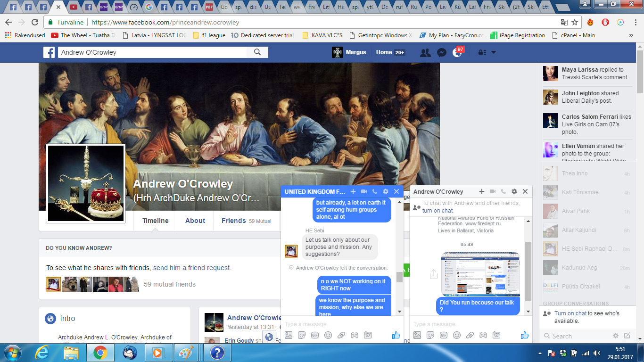Start video call in UNITED KINGDOM chat

[364, 191]
